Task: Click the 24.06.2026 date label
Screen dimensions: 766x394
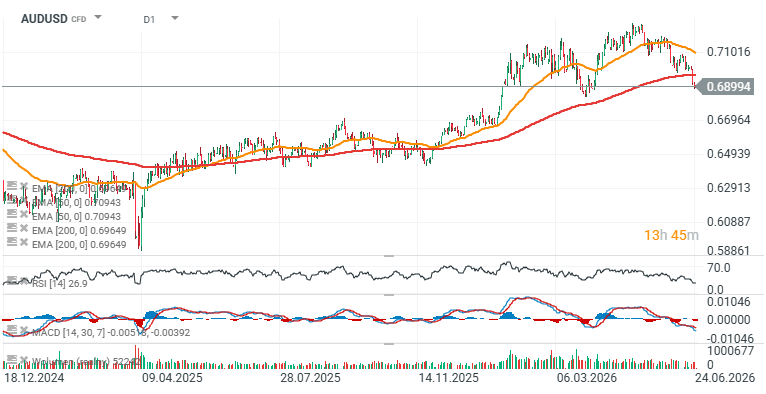Action: click(x=724, y=378)
